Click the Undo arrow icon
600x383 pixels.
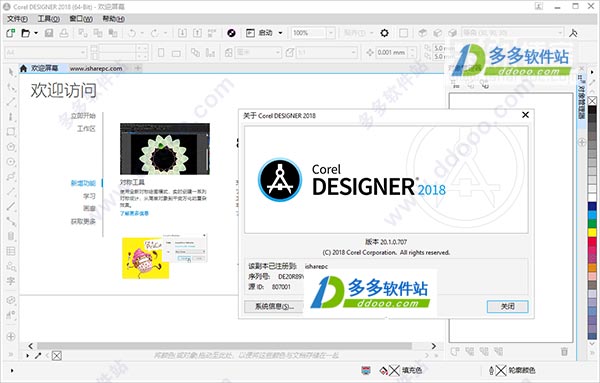click(x=132, y=33)
